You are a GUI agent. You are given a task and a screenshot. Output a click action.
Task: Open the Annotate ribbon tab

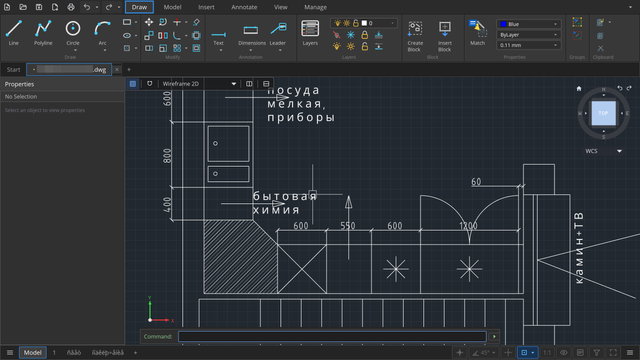click(244, 7)
